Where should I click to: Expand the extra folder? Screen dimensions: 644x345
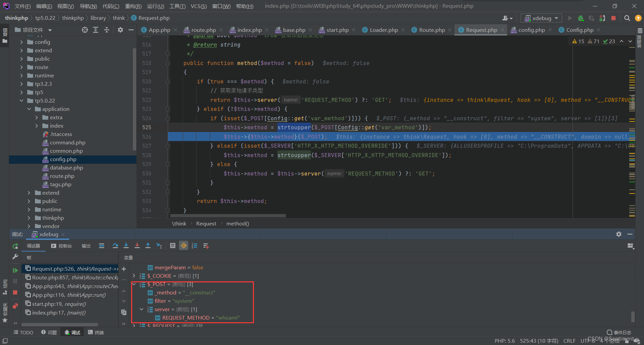click(37, 117)
